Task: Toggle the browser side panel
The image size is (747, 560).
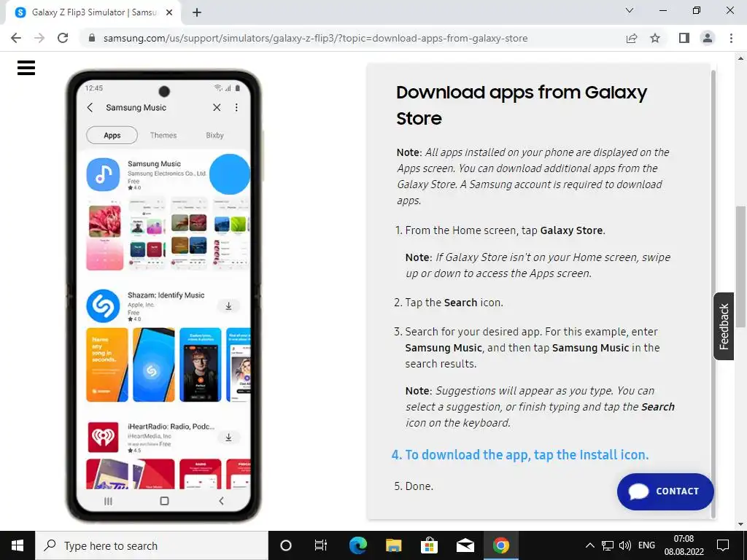Action: coord(684,38)
